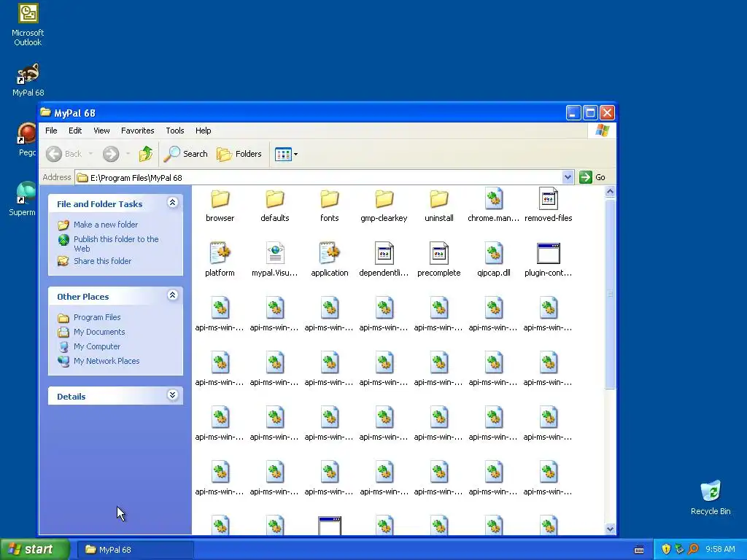Select MyPal 68 desktop shortcut
This screenshot has width=747, height=560.
28,80
